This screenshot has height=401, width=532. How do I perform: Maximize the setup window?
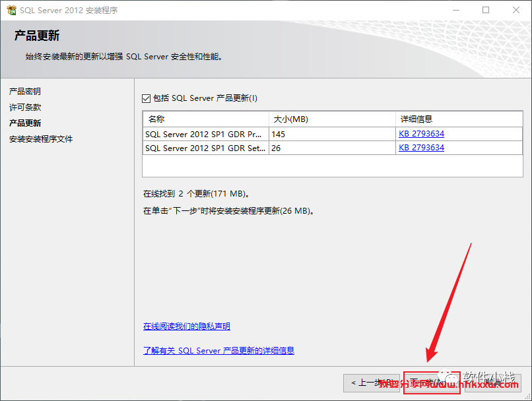tap(486, 10)
